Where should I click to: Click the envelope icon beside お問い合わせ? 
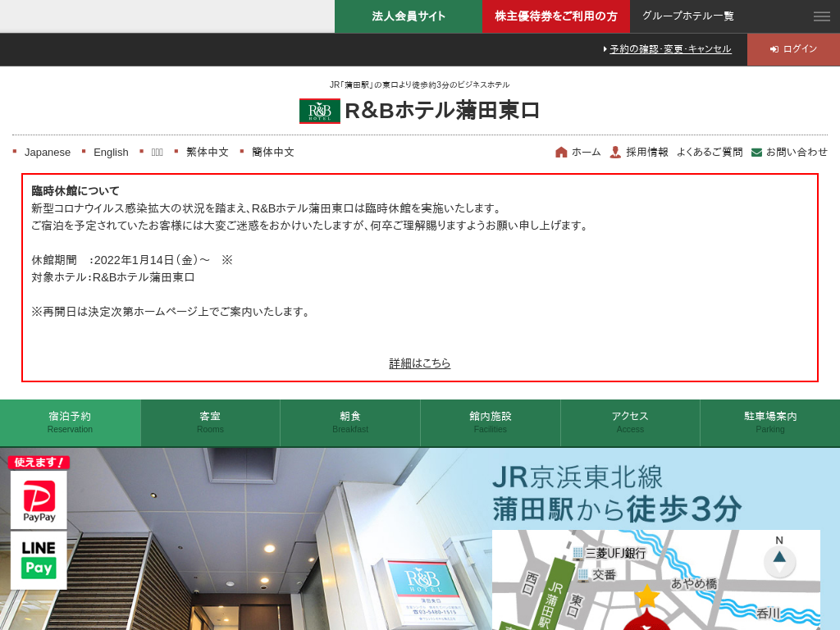[x=756, y=153]
